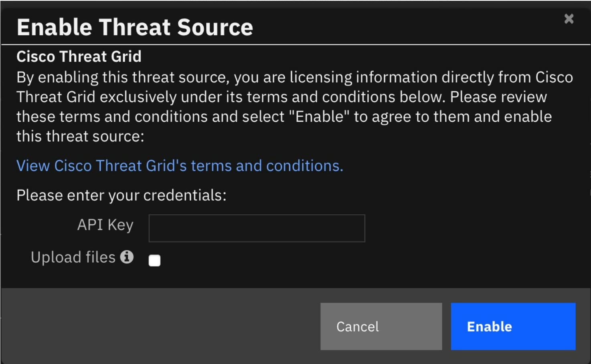The image size is (591, 364).
Task: Click "this threat source:" ending line
Action: click(80, 137)
